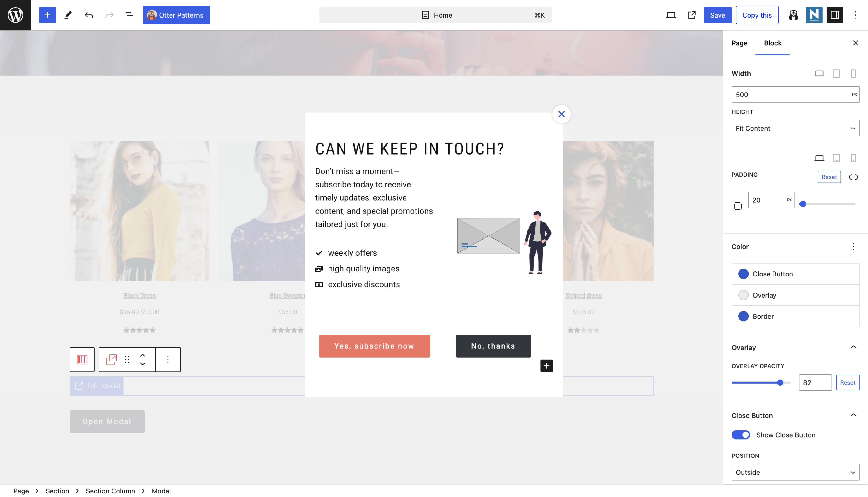The image size is (868, 497).
Task: Select the pencil Tools icon
Action: [68, 15]
